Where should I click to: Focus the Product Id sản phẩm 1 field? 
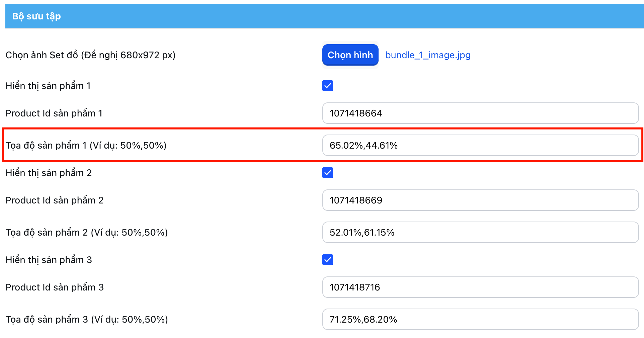[480, 113]
